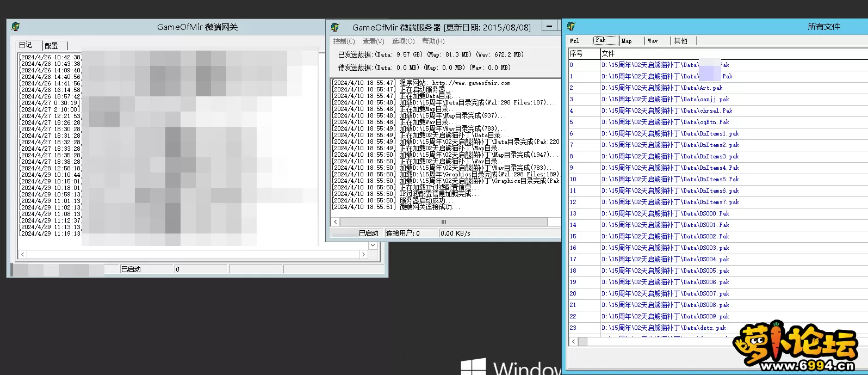Click the 文件 column header
The height and width of the screenshot is (375, 868).
[734, 53]
